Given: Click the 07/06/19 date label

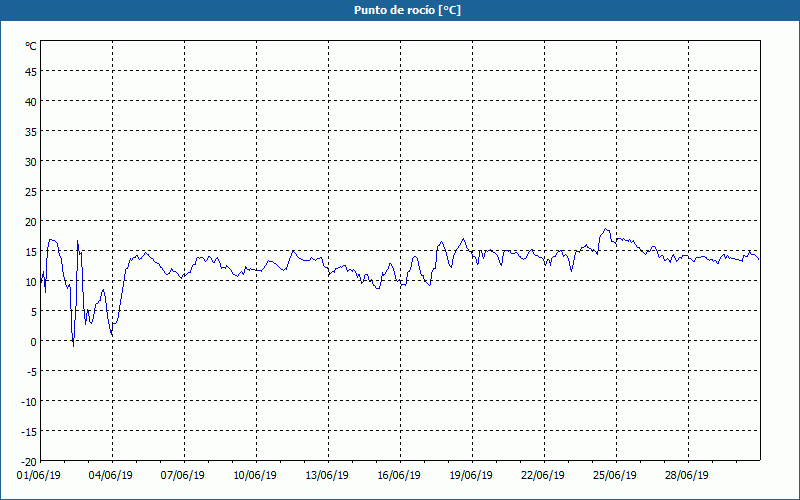Looking at the screenshot, I should [183, 476].
